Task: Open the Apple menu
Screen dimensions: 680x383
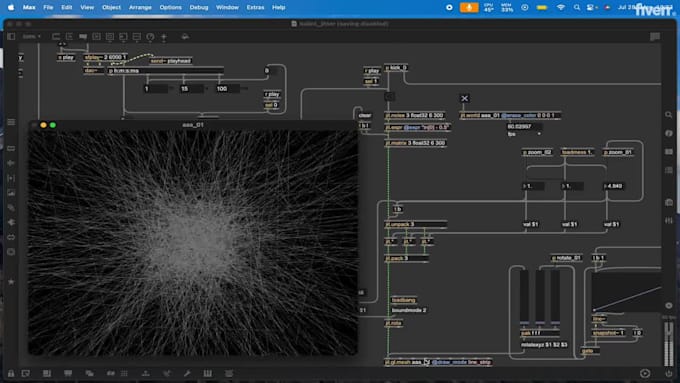Action: click(x=11, y=7)
